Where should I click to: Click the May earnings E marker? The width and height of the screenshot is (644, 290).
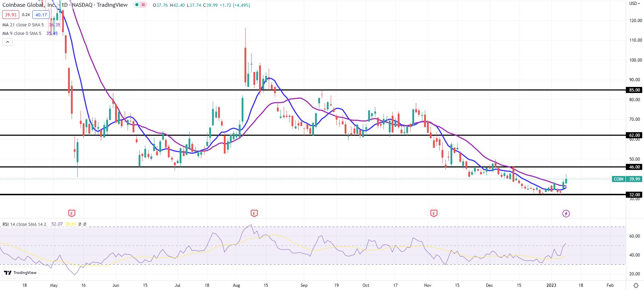72,213
